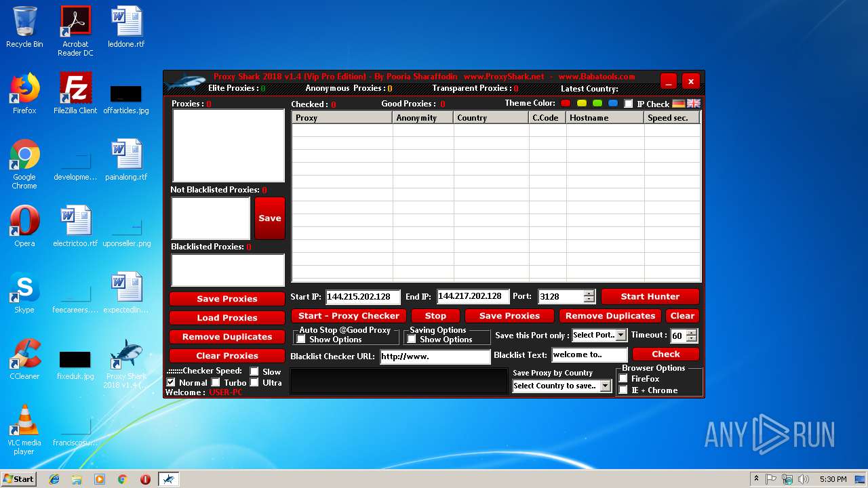This screenshot has width=868, height=488.
Task: Check the FireFox browser option
Action: 623,379
